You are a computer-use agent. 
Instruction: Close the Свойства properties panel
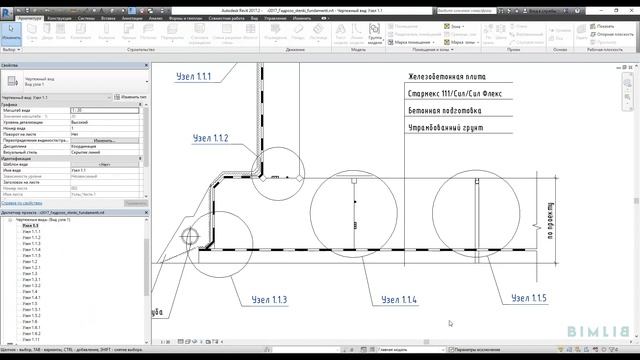point(147,65)
